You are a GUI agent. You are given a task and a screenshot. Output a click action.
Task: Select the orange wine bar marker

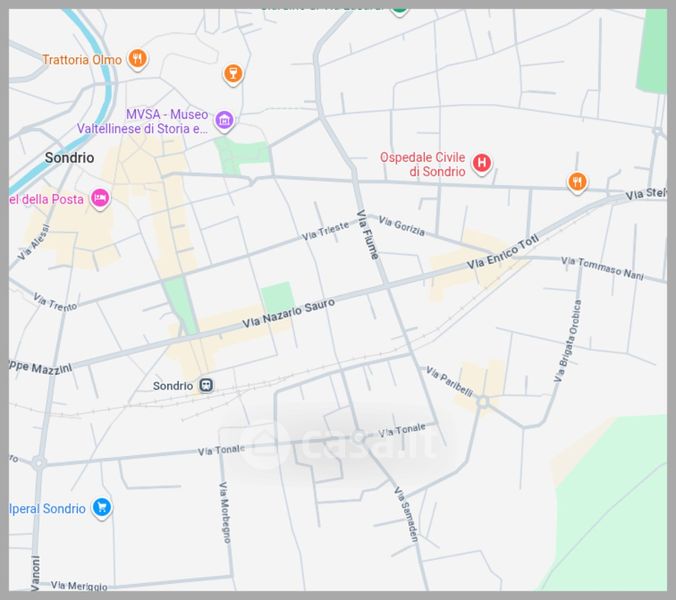233,73
